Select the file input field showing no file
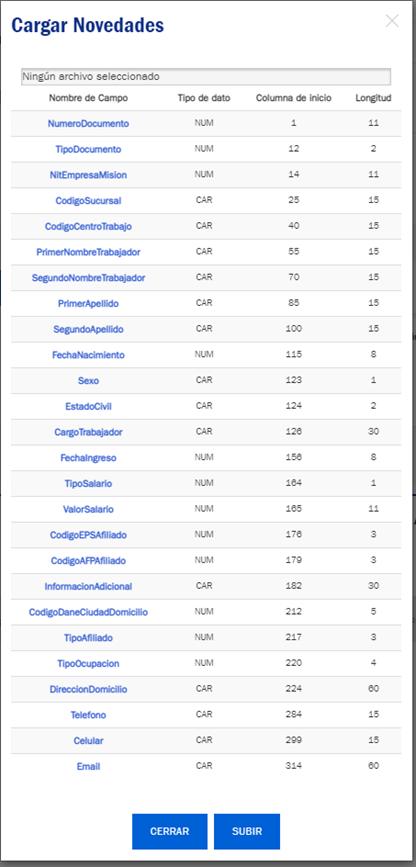 [x=206, y=76]
